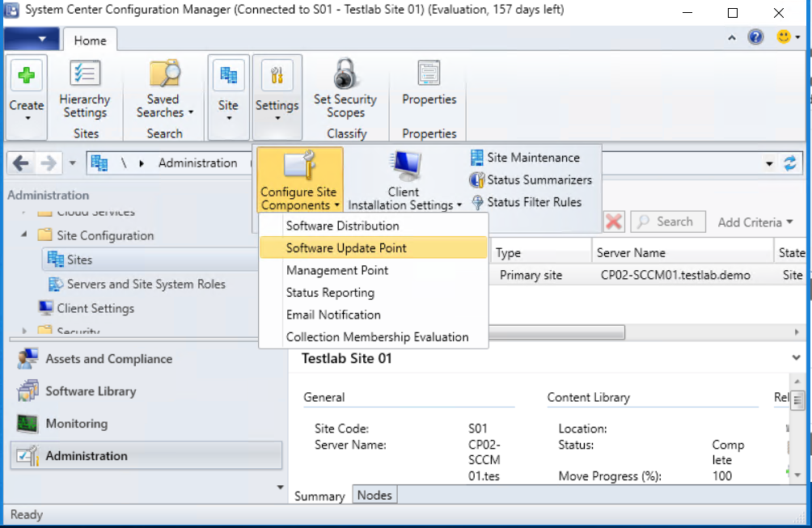The width and height of the screenshot is (812, 528).
Task: Open the feedback smiley dropdown arrow
Action: coord(798,37)
